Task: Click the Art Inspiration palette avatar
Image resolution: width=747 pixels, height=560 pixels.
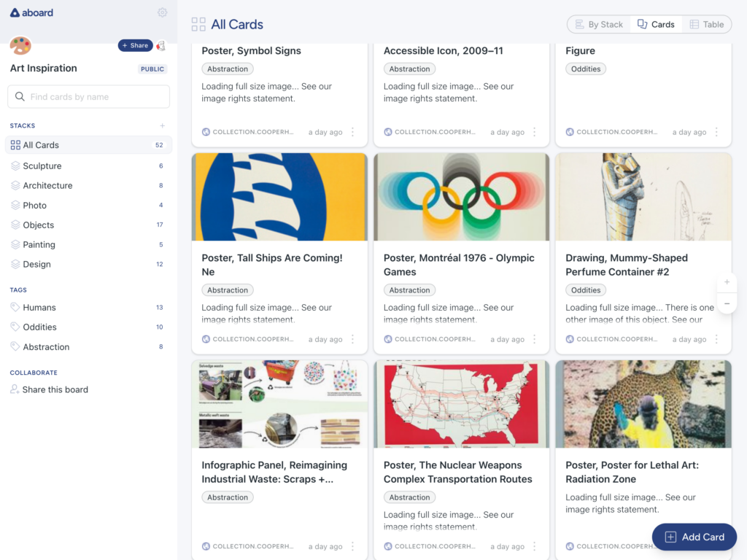Action: (20, 46)
